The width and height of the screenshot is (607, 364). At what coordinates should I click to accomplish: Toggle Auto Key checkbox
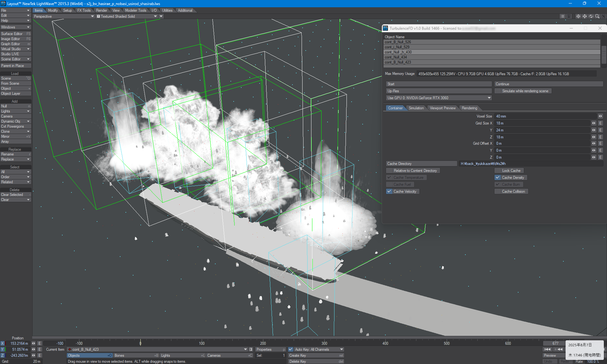291,349
